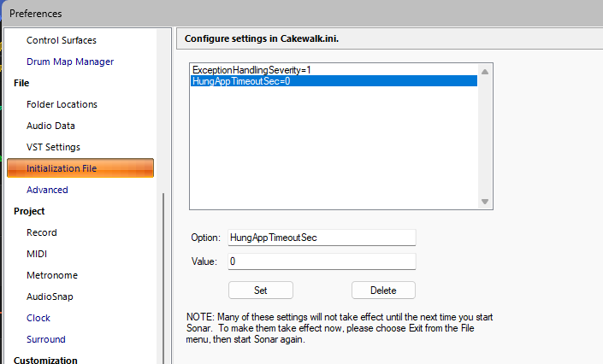The height and width of the screenshot is (364, 603).
Task: Click the Set button
Action: click(x=261, y=291)
